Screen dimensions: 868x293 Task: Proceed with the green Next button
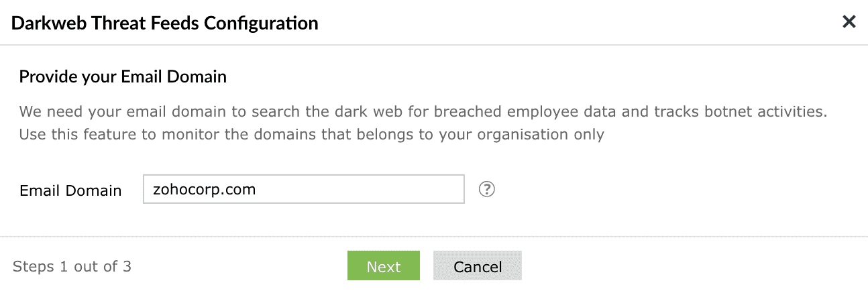click(x=383, y=266)
